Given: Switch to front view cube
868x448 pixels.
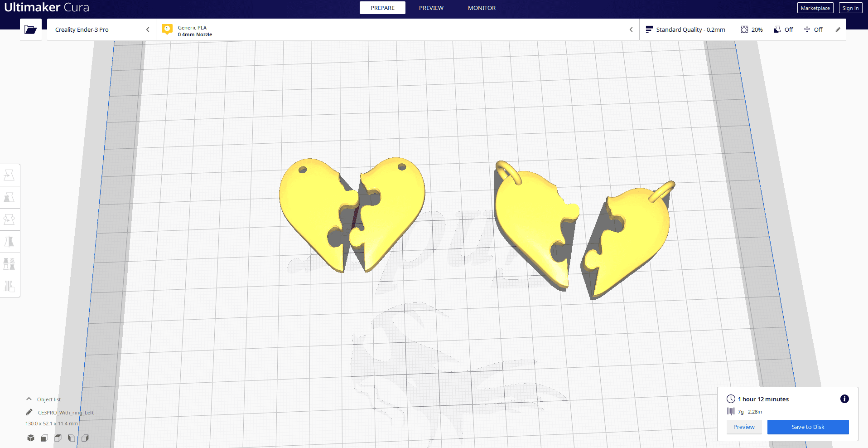Looking at the screenshot, I should (x=44, y=438).
